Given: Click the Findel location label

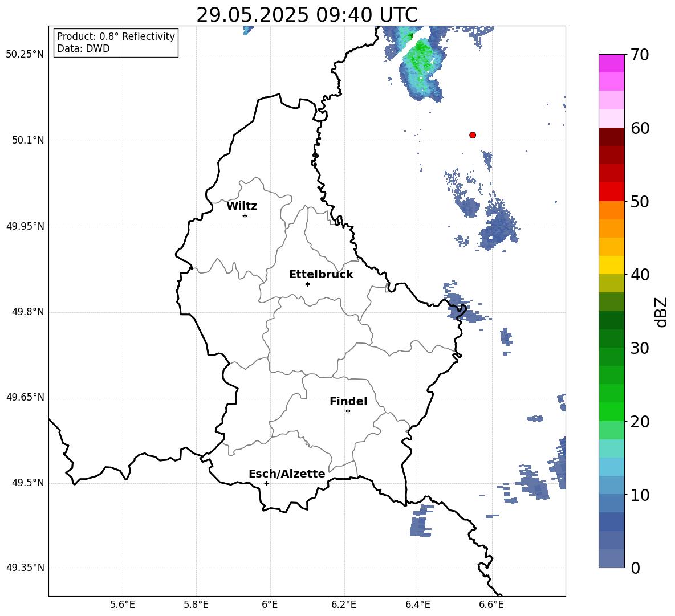Looking at the screenshot, I should pos(348,401).
